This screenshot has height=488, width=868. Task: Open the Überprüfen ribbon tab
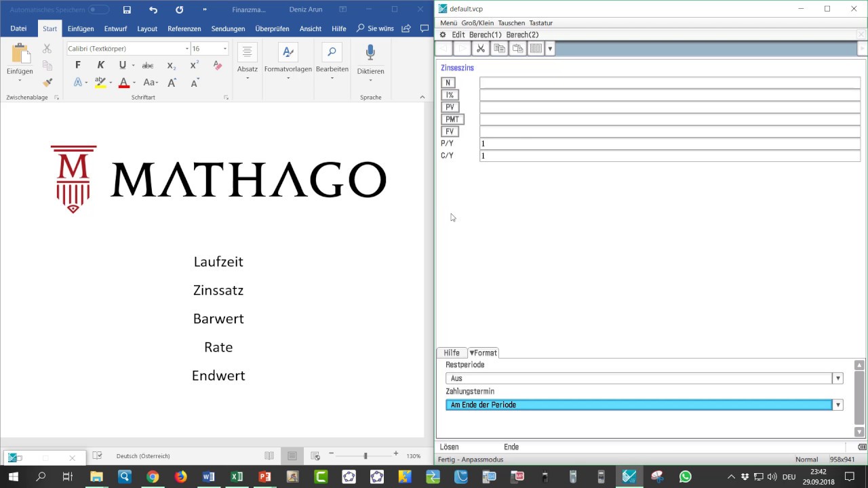[272, 28]
